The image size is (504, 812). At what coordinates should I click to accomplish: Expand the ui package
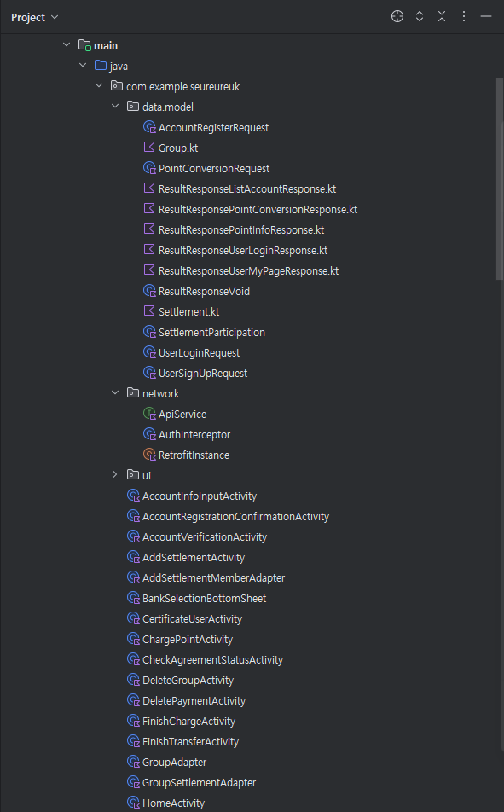[115, 474]
